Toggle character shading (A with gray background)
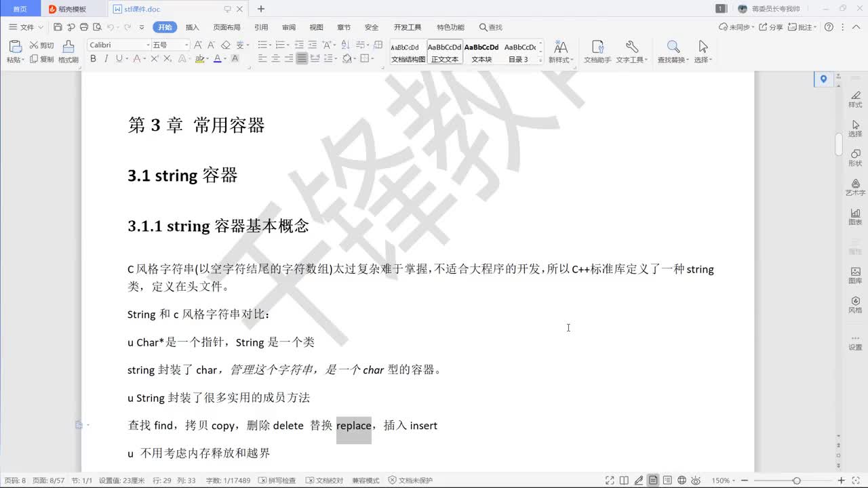This screenshot has height=488, width=868. point(235,59)
